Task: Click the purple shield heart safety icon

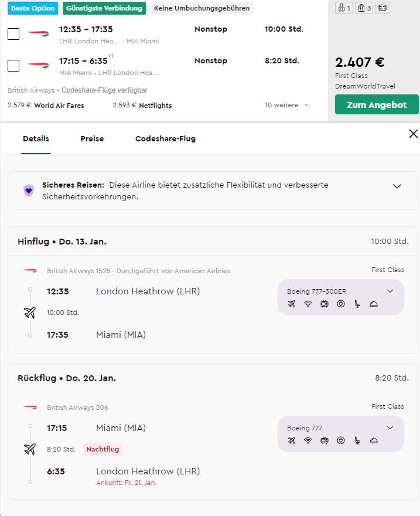Action: (29, 190)
